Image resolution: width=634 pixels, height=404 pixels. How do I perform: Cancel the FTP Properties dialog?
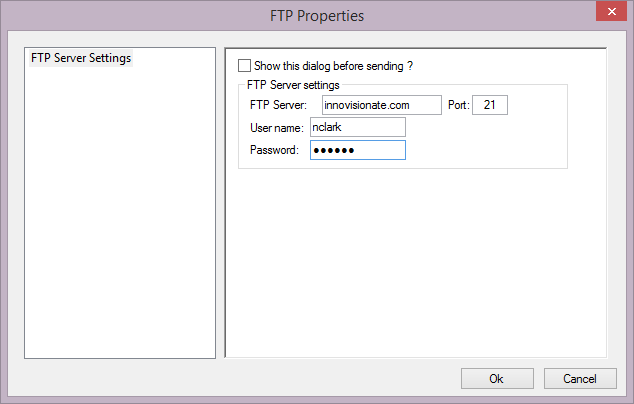[x=580, y=379]
